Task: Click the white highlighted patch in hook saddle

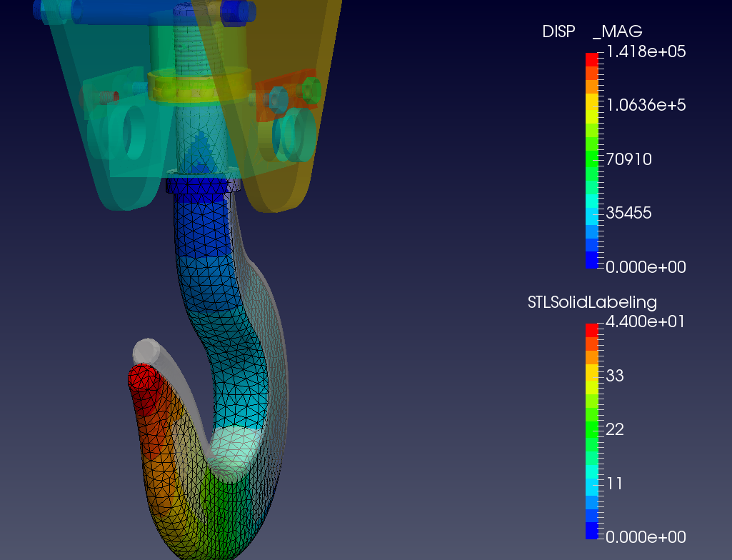Action: [235, 449]
